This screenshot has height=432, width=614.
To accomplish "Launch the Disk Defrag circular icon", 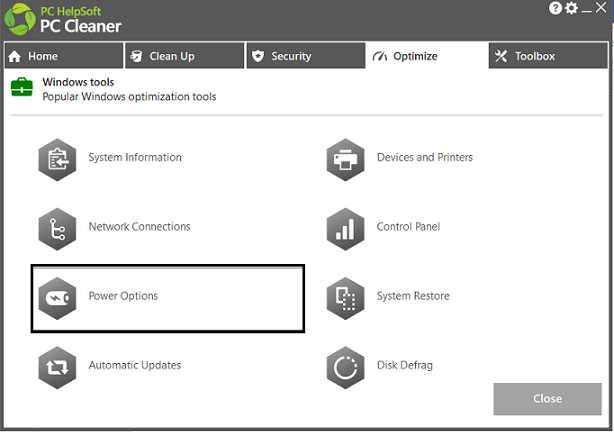I will 345,367.
